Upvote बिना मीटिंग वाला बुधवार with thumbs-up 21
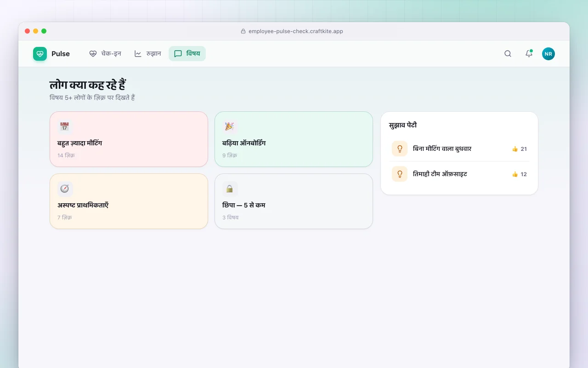 pos(520,149)
